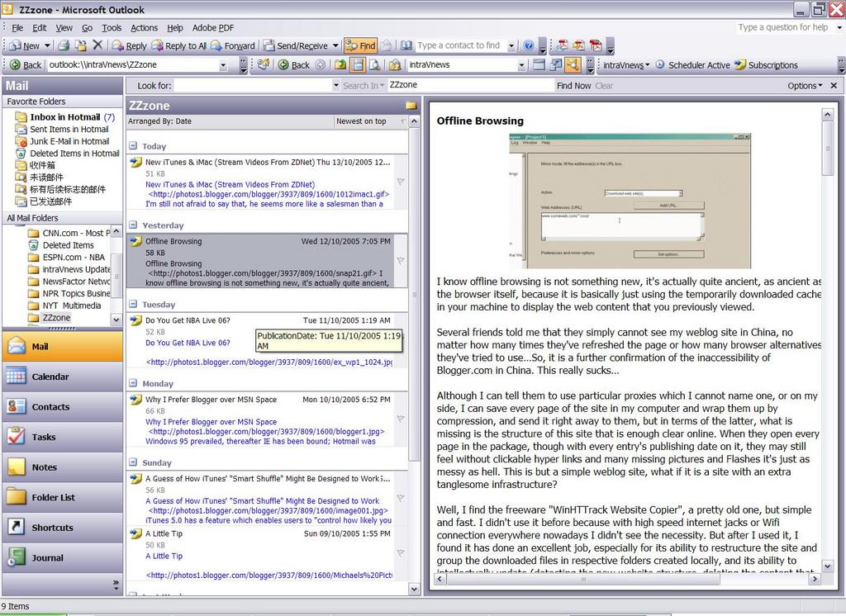
Task: Toggle the AutoPreview toolbar button
Action: 573,64
